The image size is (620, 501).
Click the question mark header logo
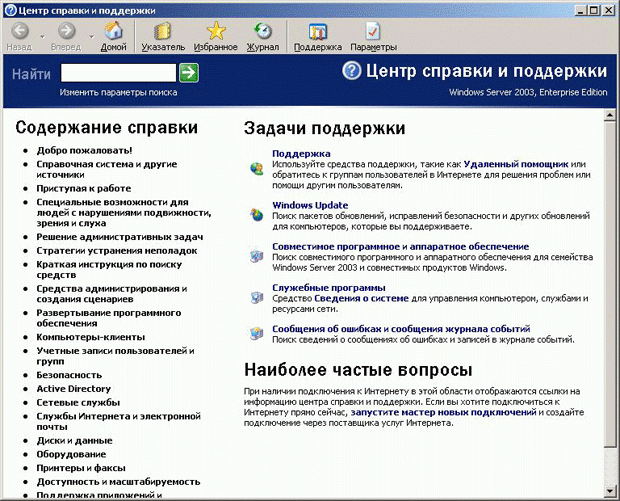[352, 71]
